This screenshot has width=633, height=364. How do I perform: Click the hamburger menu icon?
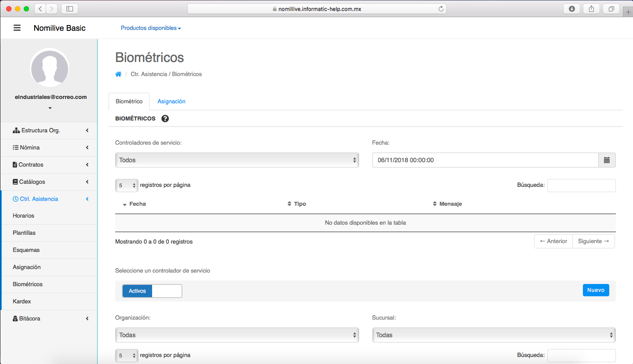17,28
